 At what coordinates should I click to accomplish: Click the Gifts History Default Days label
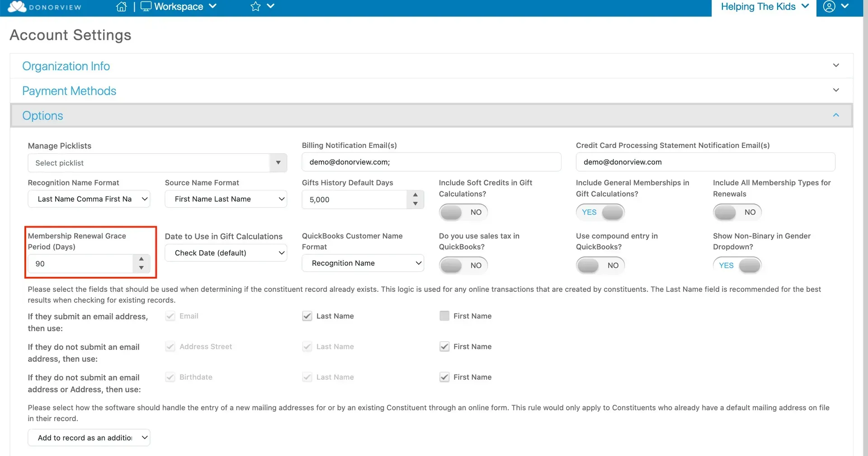coord(348,183)
